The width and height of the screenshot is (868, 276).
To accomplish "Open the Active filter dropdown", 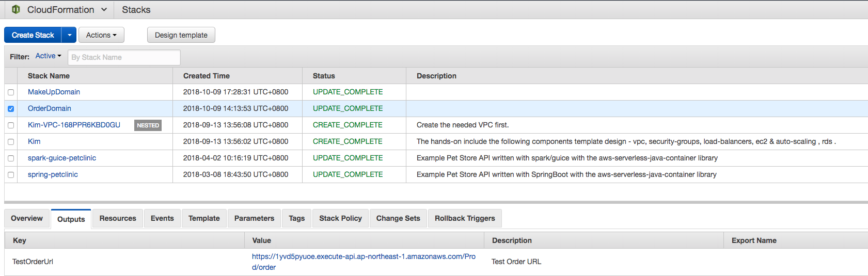I will (x=48, y=56).
